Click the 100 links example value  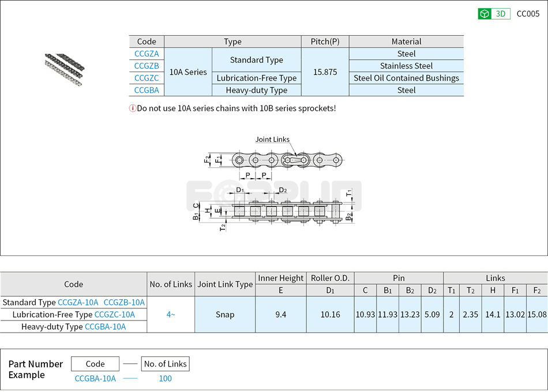click(166, 378)
